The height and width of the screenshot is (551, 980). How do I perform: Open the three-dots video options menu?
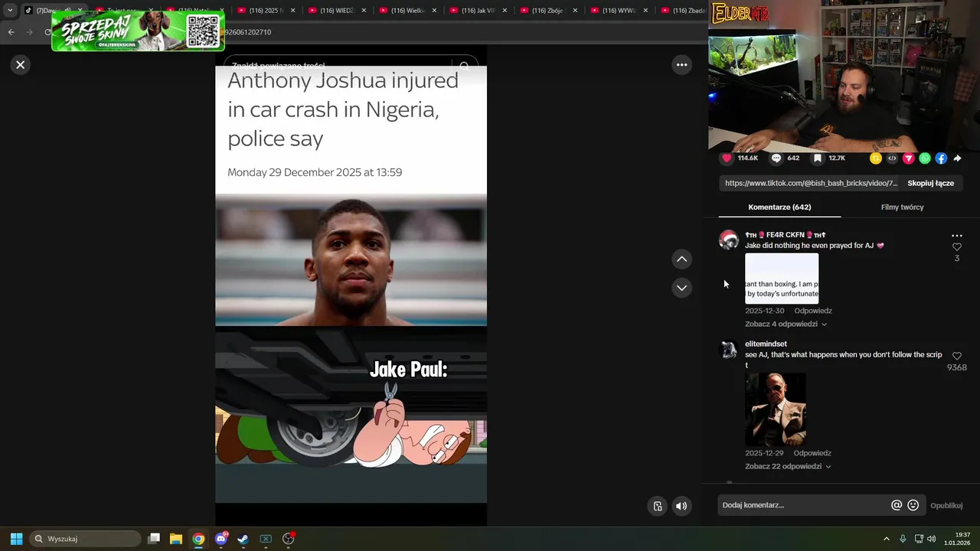coord(681,65)
